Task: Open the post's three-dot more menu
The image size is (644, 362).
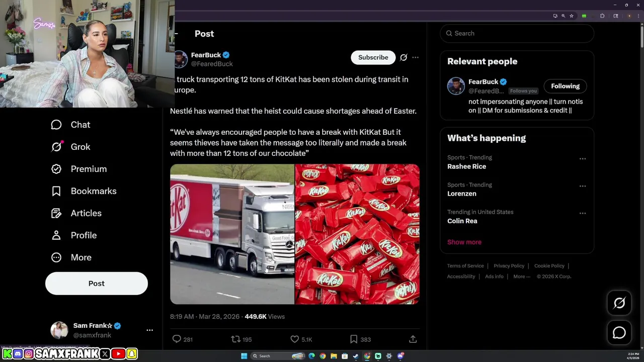Action: (x=415, y=57)
